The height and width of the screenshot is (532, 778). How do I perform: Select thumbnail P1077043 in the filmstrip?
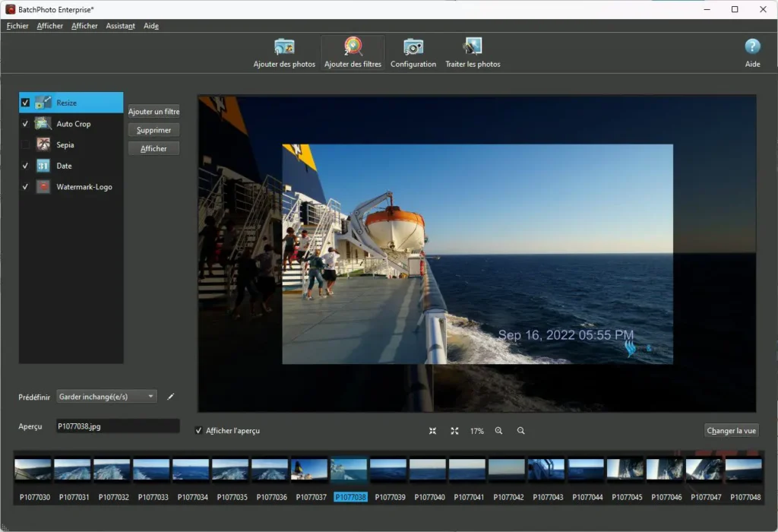coord(546,470)
